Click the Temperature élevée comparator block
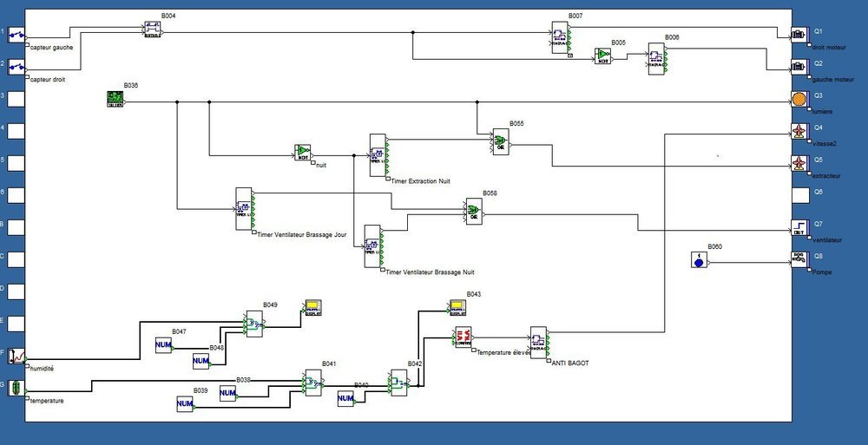Screen dimensions: 868x445 tap(464, 337)
